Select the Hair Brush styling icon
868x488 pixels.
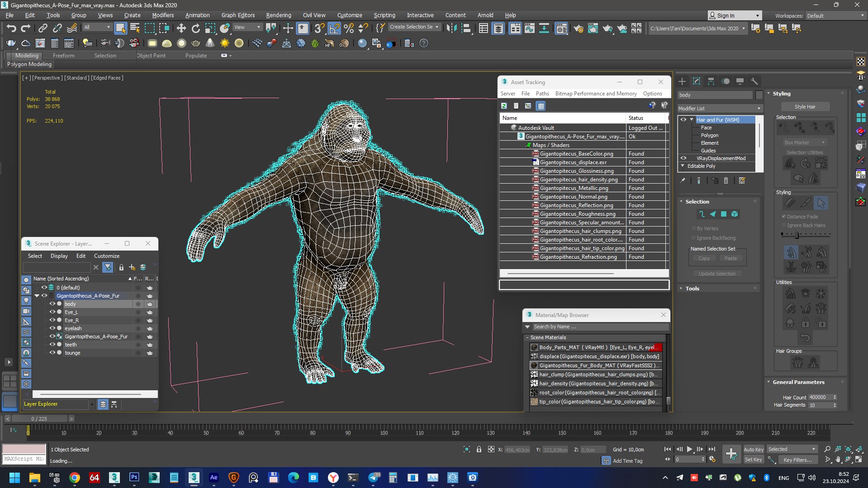(x=790, y=203)
